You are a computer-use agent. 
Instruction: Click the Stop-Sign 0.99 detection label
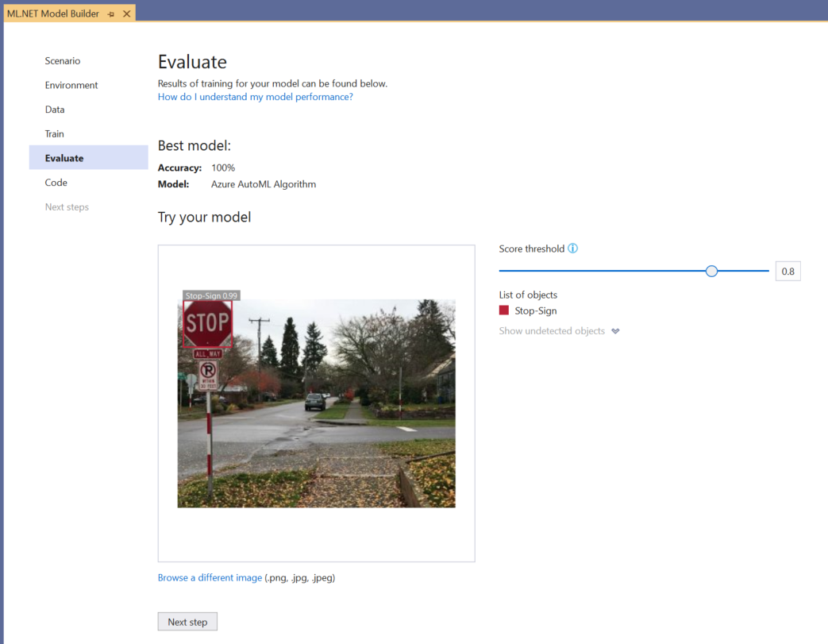(x=211, y=295)
